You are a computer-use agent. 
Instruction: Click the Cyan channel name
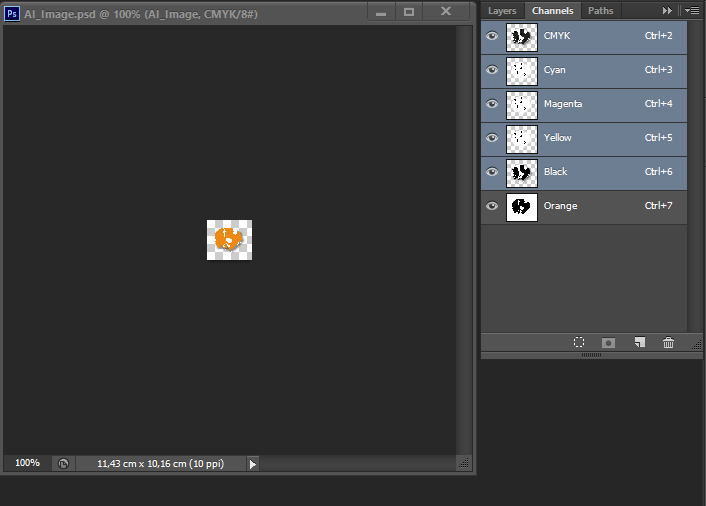(x=555, y=70)
